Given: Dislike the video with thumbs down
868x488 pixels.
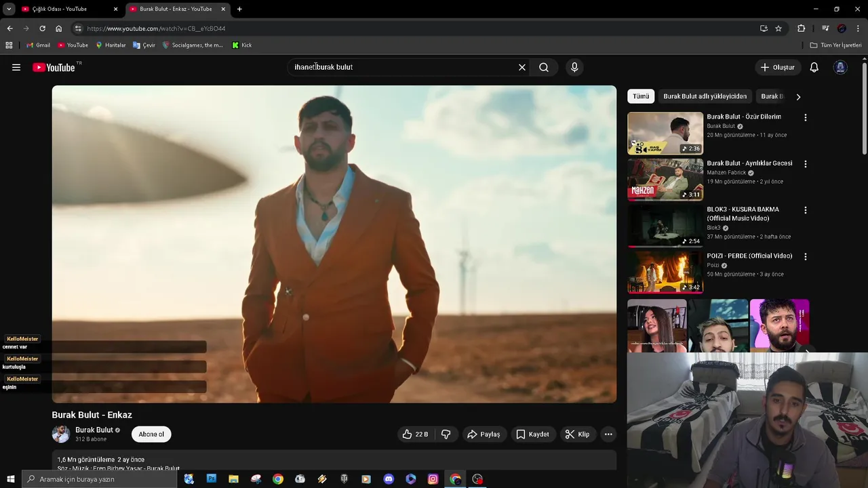Looking at the screenshot, I should pyautogui.click(x=446, y=434).
